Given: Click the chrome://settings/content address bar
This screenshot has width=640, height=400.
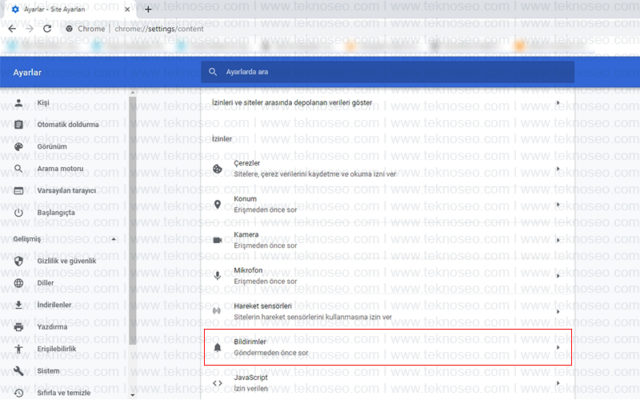Looking at the screenshot, I should [x=159, y=29].
